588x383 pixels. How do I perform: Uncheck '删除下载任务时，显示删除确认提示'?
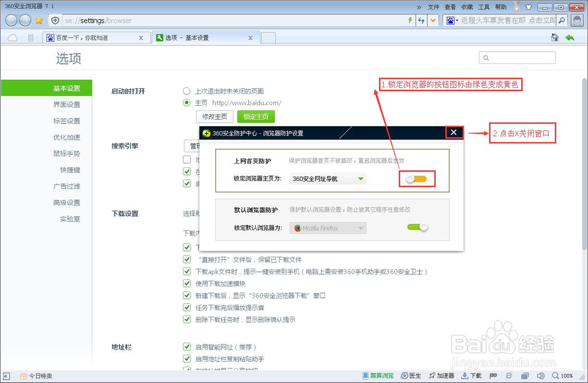[x=187, y=320]
